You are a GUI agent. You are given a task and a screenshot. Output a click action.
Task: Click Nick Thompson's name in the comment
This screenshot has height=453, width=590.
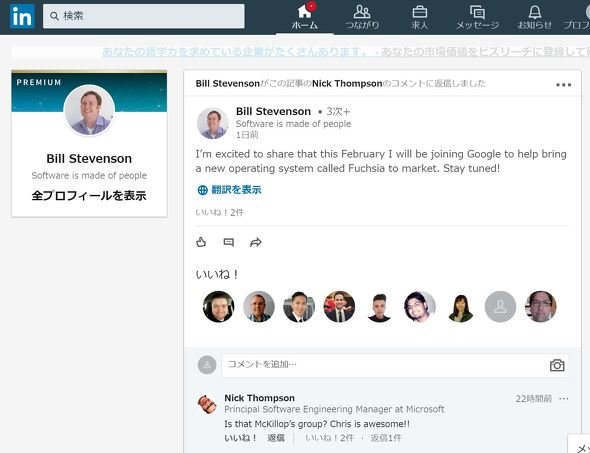[x=259, y=398]
